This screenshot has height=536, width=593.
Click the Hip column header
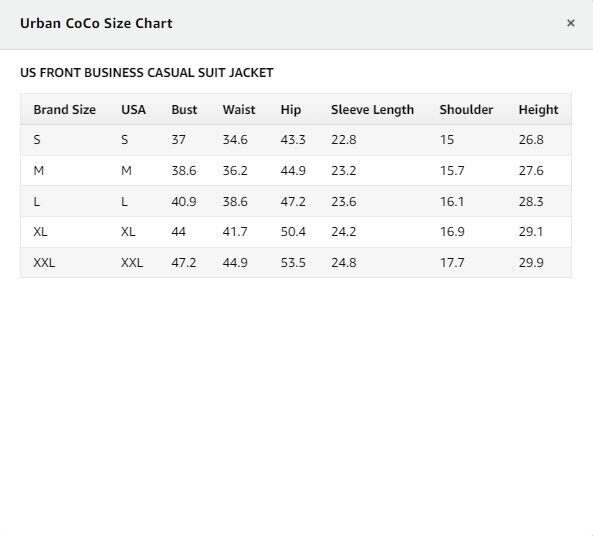[291, 110]
